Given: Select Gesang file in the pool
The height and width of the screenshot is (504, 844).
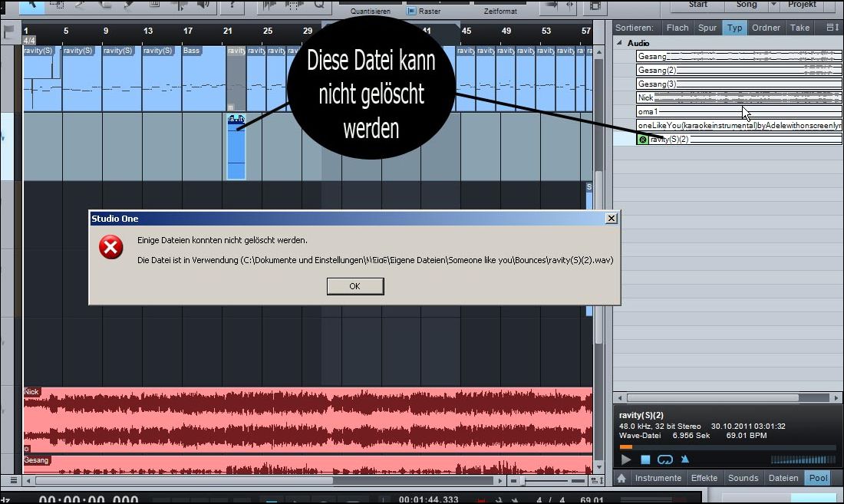Looking at the screenshot, I should (x=738, y=57).
